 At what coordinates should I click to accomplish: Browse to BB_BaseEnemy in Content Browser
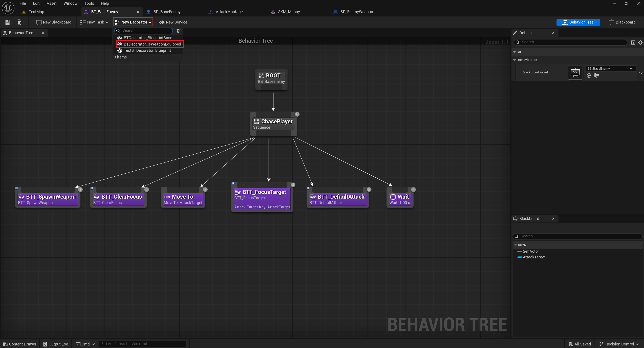tap(596, 76)
